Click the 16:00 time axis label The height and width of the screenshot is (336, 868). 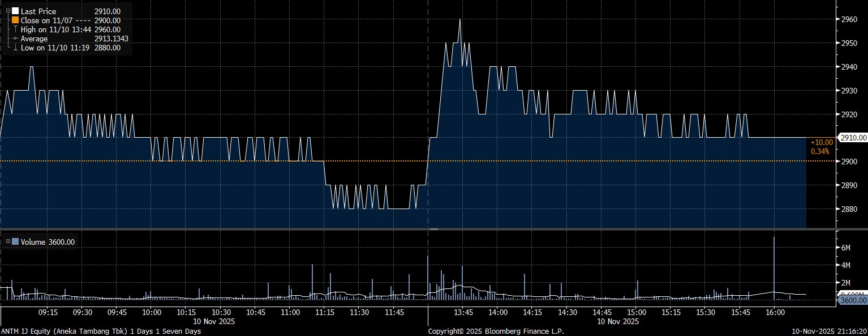click(x=774, y=312)
